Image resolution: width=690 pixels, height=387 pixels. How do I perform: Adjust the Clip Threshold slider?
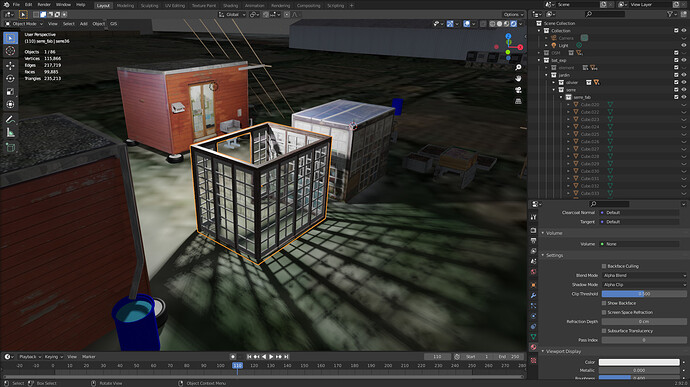[644, 294]
